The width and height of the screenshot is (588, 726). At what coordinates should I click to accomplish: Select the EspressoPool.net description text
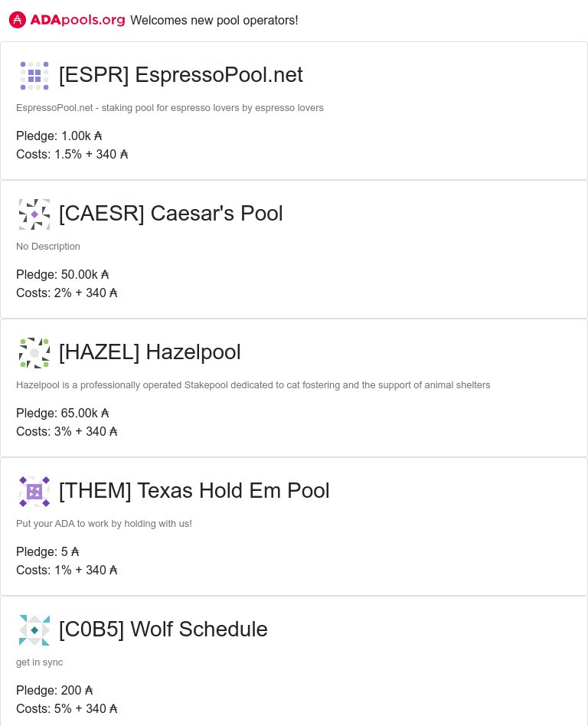pyautogui.click(x=170, y=108)
